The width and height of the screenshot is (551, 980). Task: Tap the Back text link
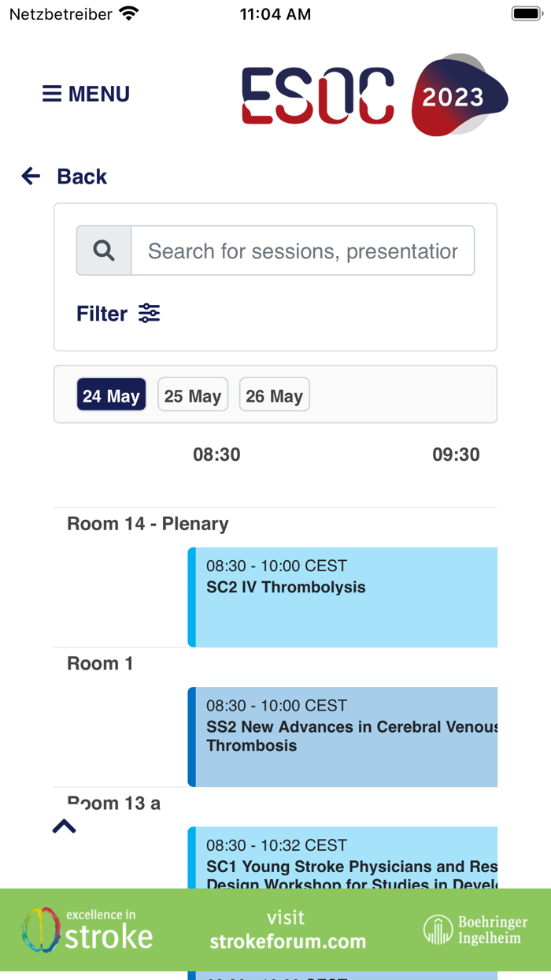coord(82,176)
